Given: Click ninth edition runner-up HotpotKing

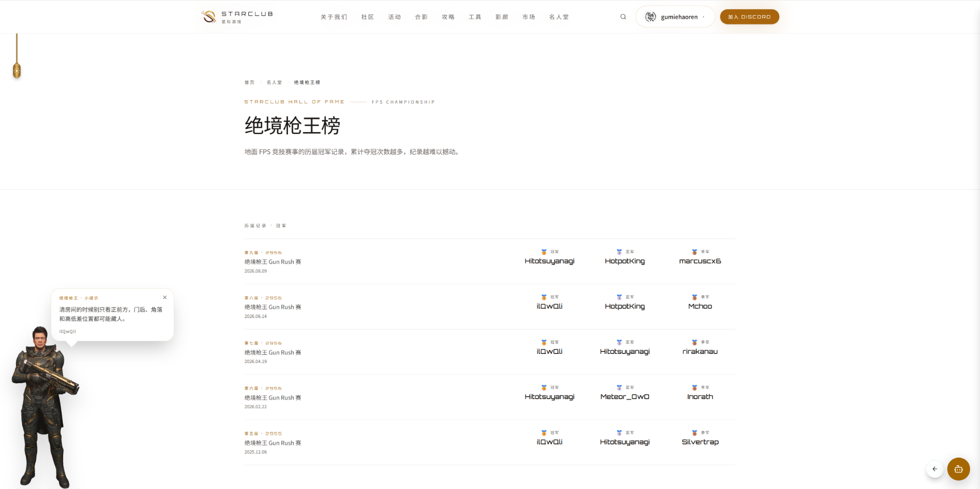Looking at the screenshot, I should pos(624,261).
